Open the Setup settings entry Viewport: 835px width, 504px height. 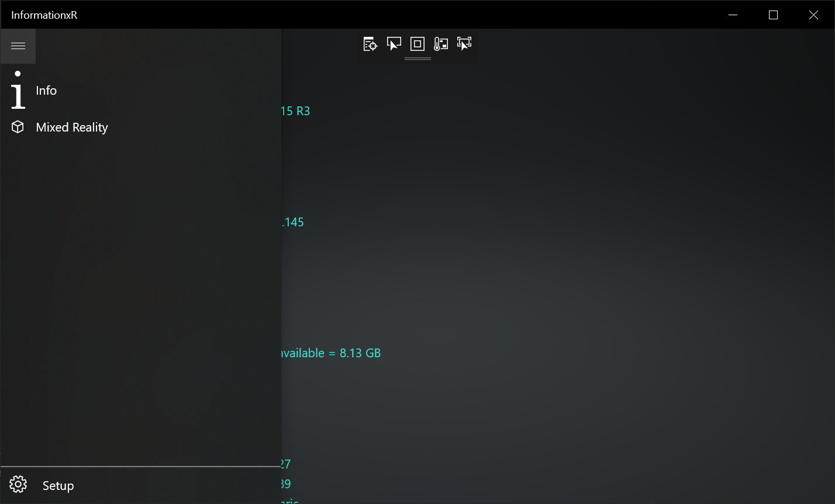pyautogui.click(x=58, y=485)
